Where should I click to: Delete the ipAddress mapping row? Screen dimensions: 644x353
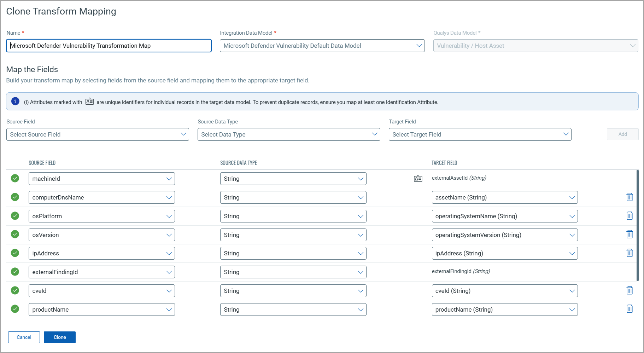pyautogui.click(x=630, y=253)
